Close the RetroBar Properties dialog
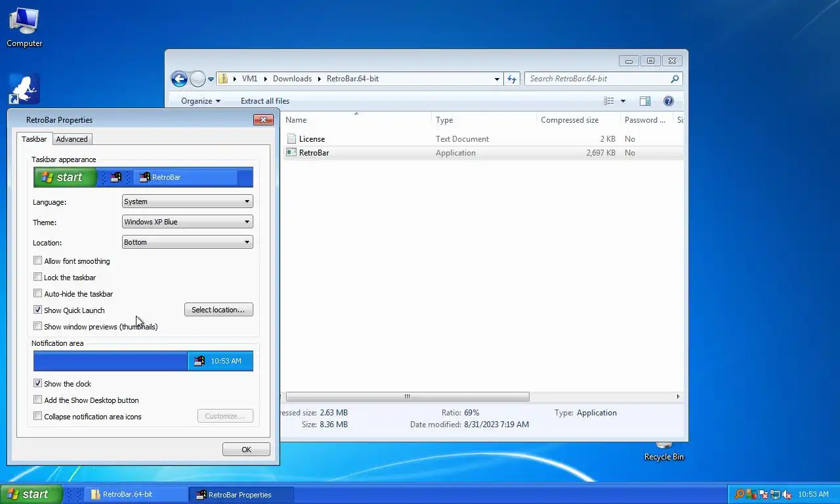This screenshot has height=504, width=840. 263,120
